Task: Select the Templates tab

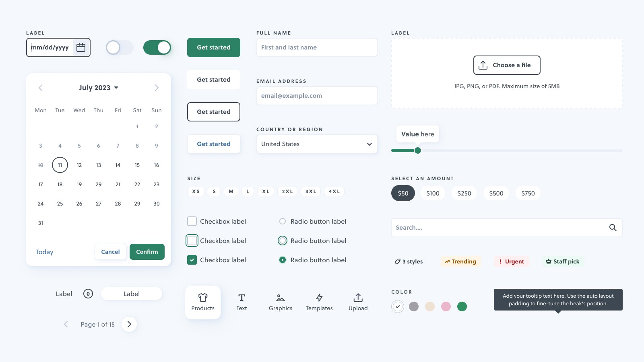Action: pyautogui.click(x=319, y=302)
